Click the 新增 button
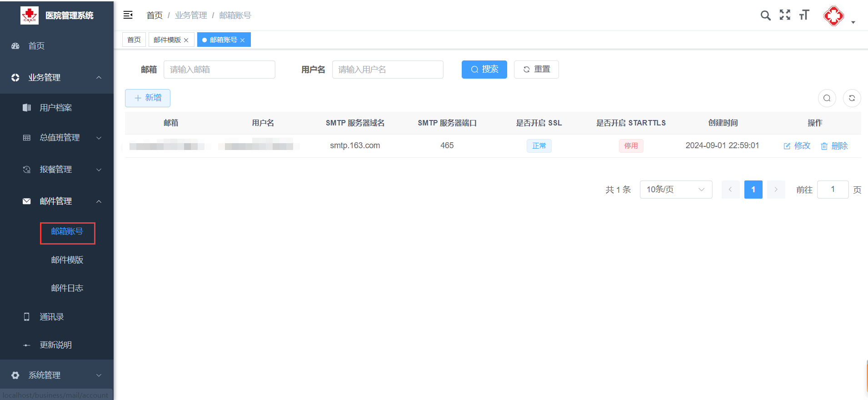 pyautogui.click(x=148, y=98)
